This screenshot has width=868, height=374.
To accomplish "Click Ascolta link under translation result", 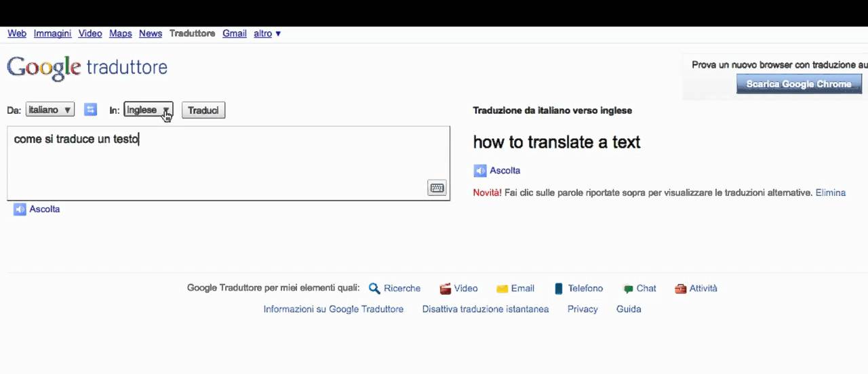I will pos(505,171).
